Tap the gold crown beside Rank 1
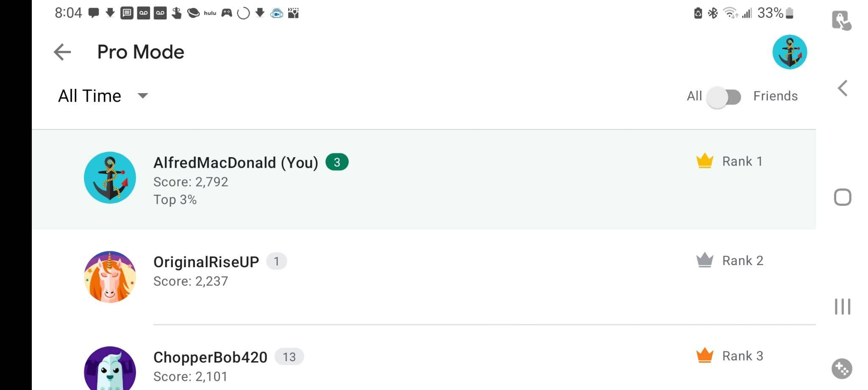 [704, 161]
